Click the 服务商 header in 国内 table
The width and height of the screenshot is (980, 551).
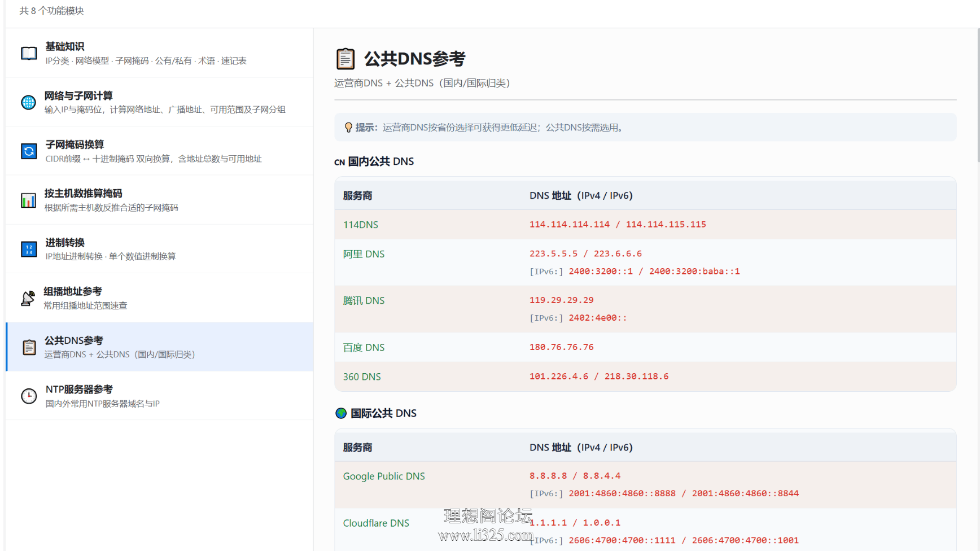pyautogui.click(x=357, y=195)
